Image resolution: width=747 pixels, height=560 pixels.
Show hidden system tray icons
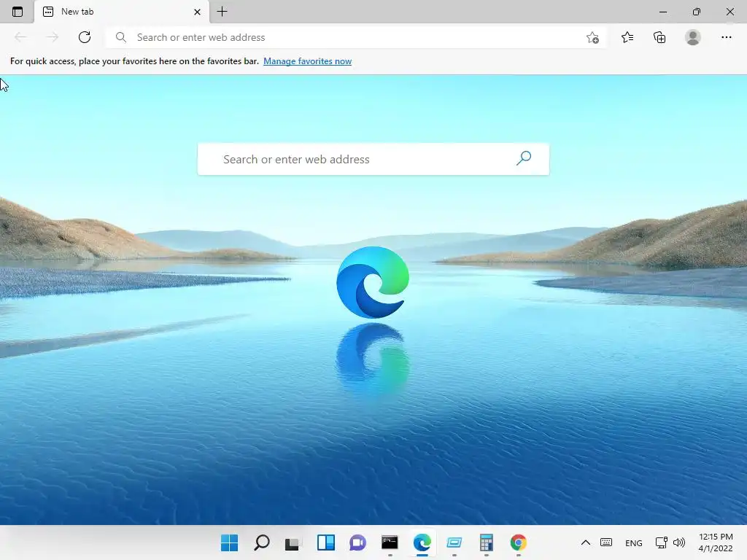[586, 542]
